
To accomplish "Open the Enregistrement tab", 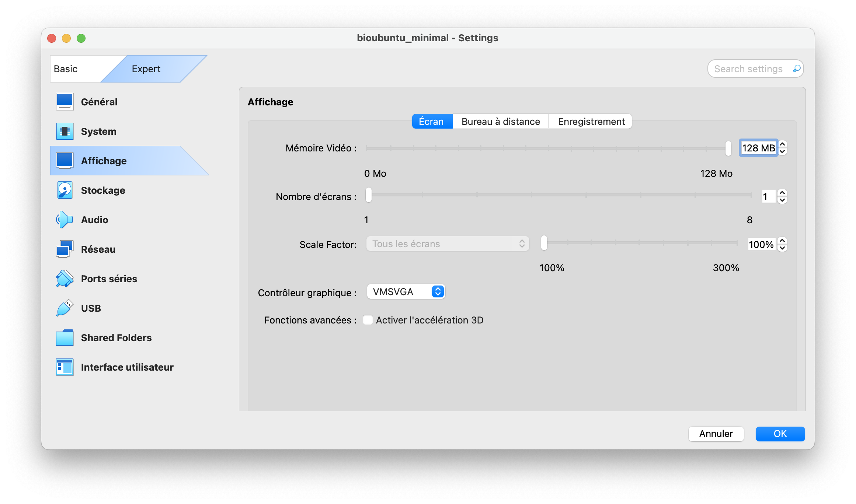I will (591, 122).
